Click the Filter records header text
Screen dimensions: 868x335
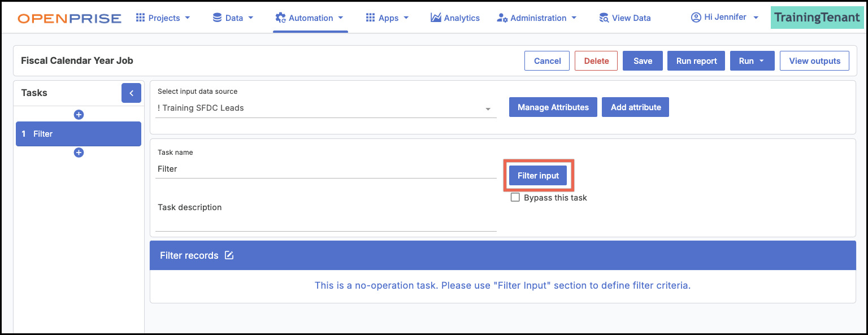pos(189,255)
